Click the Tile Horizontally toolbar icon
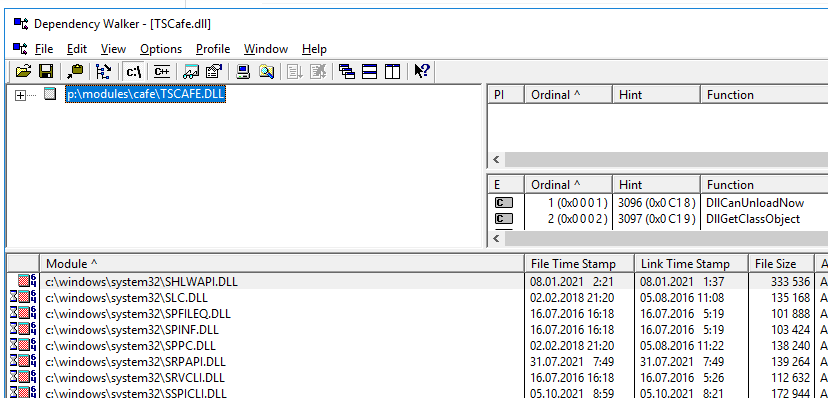The width and height of the screenshot is (828, 398). point(370,71)
